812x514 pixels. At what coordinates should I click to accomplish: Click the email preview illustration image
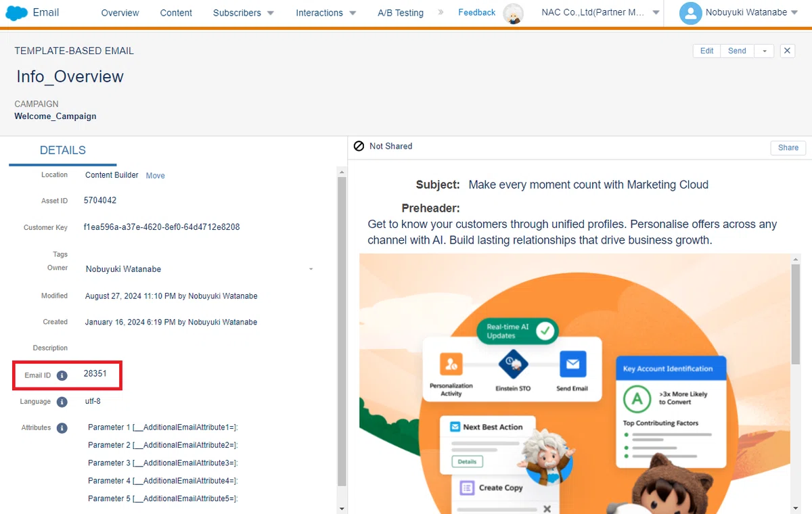tap(574, 383)
